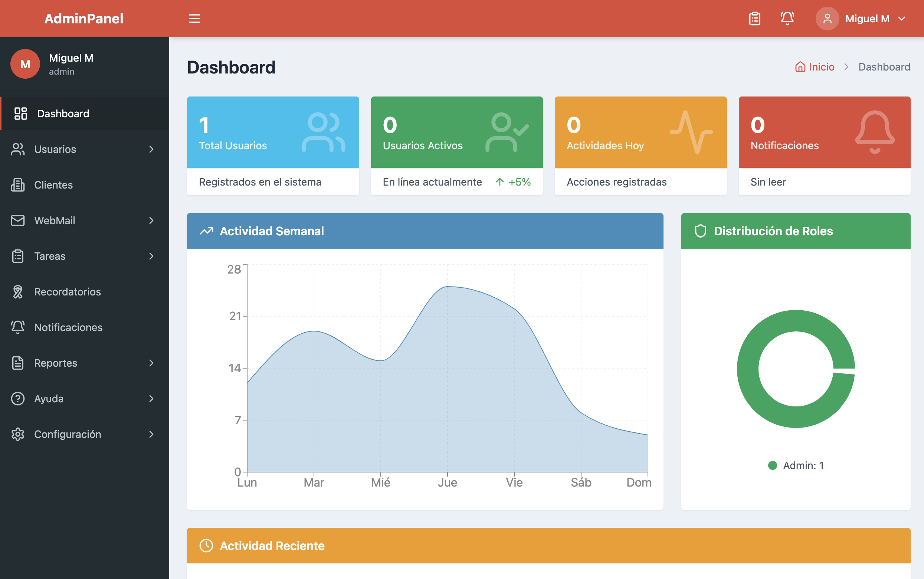Image resolution: width=924 pixels, height=579 pixels.
Task: Open the notification bell in top bar
Action: coord(787,19)
